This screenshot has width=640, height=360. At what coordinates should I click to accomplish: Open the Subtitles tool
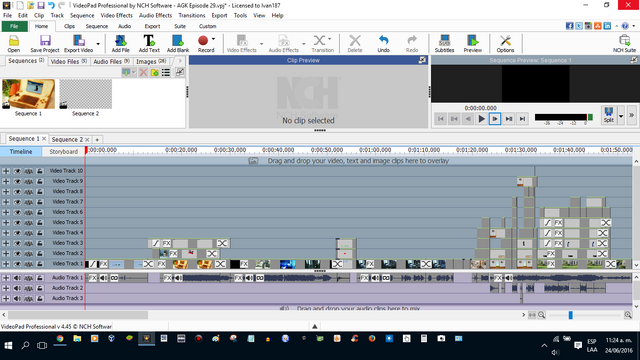[444, 44]
